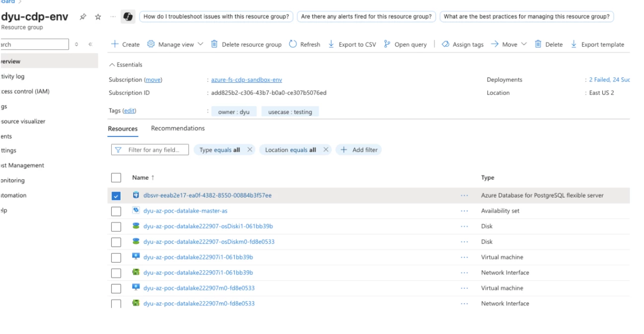Favorite the resource group with star icon
This screenshot has width=644, height=334.
98,17
